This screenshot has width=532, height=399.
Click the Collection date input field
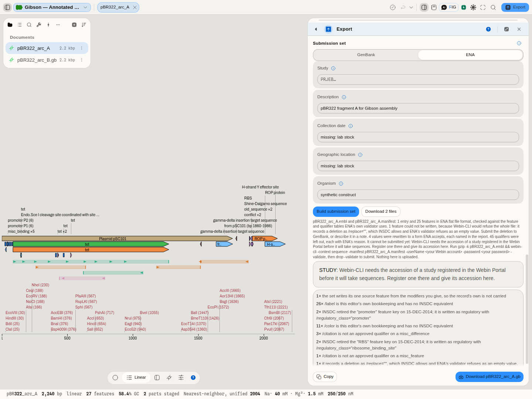(x=418, y=137)
